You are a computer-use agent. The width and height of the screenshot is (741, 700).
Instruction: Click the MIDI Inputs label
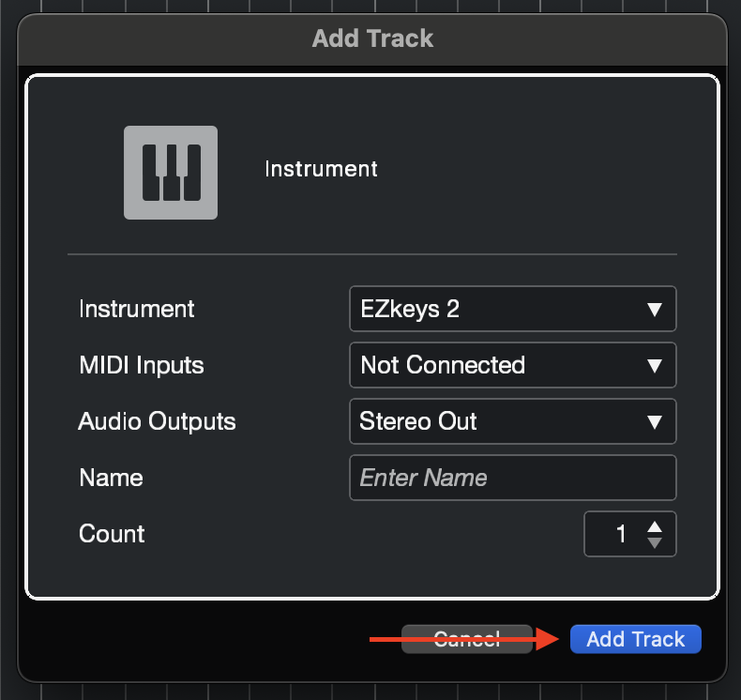coord(142,365)
